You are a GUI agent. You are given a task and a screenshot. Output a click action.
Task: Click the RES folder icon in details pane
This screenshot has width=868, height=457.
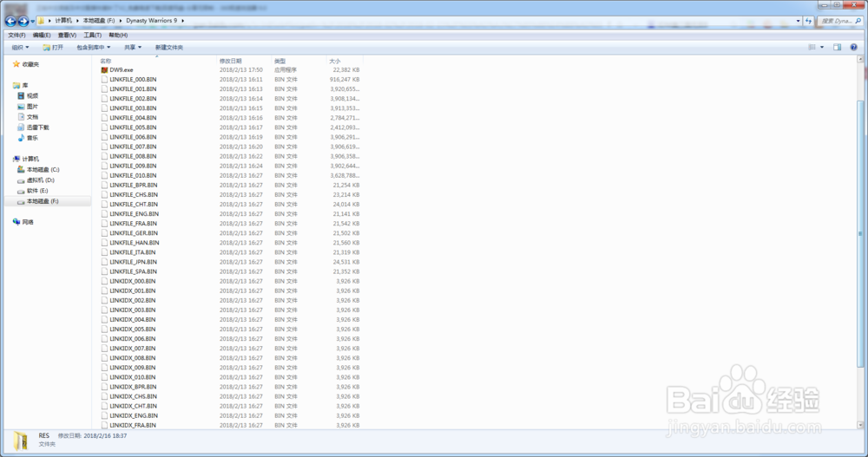21,441
